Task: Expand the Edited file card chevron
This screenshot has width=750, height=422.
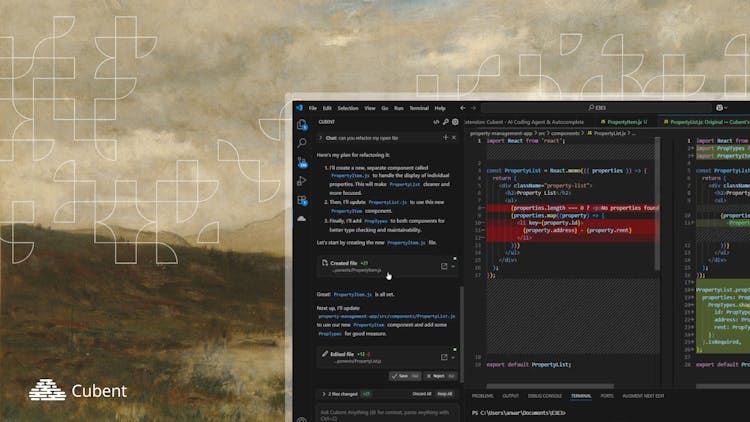Action: 453,356
